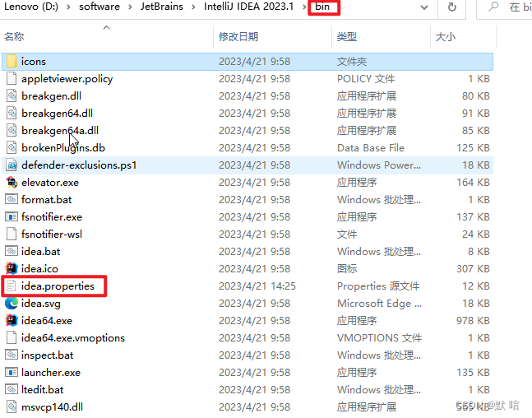Click the brokenPlugins.db file name
This screenshot has width=532, height=418.
pos(63,148)
